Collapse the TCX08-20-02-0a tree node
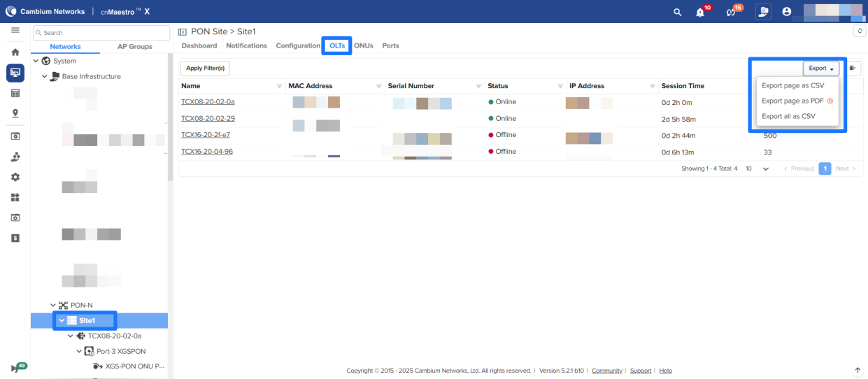This screenshot has height=379, width=868. click(x=70, y=336)
